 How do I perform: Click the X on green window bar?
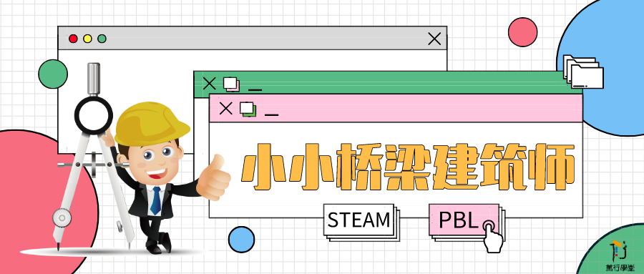(210, 84)
